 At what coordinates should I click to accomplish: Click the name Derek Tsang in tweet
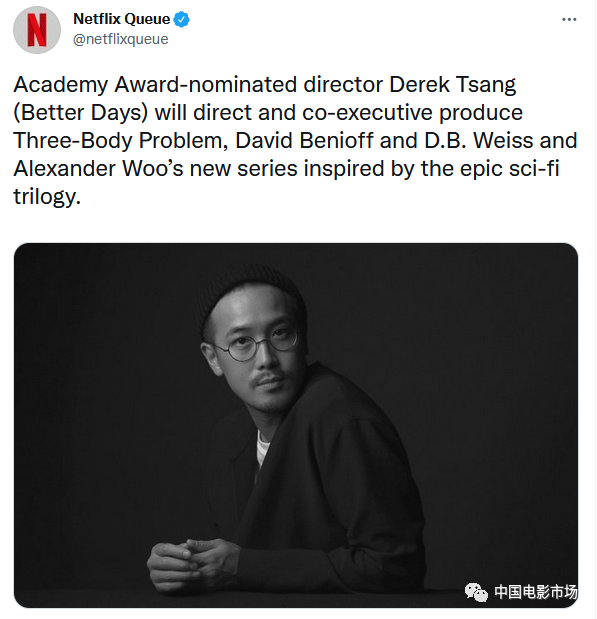452,85
